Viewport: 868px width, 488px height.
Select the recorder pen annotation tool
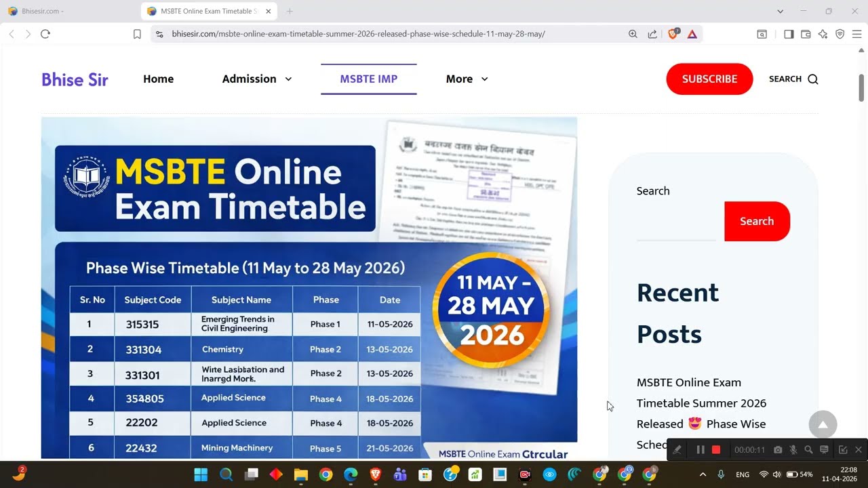tap(677, 449)
